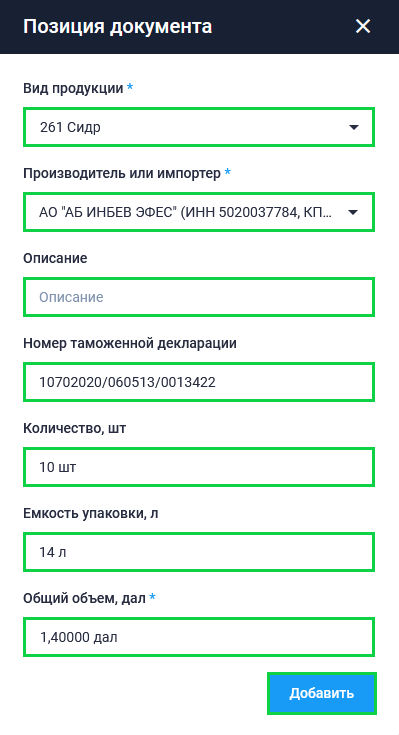Click the Емкость упаковки, л label
The width and height of the screenshot is (399, 735).
(x=90, y=513)
